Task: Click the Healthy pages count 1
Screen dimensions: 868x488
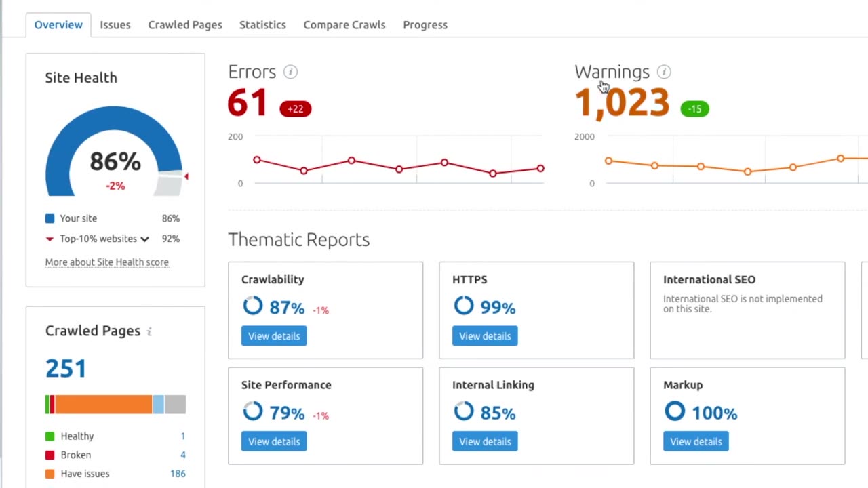Action: 182,436
